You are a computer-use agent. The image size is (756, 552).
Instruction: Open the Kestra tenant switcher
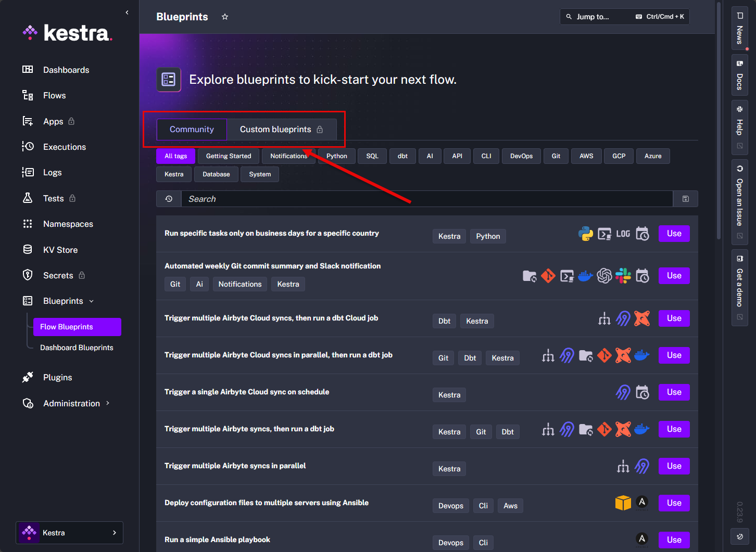click(x=70, y=533)
